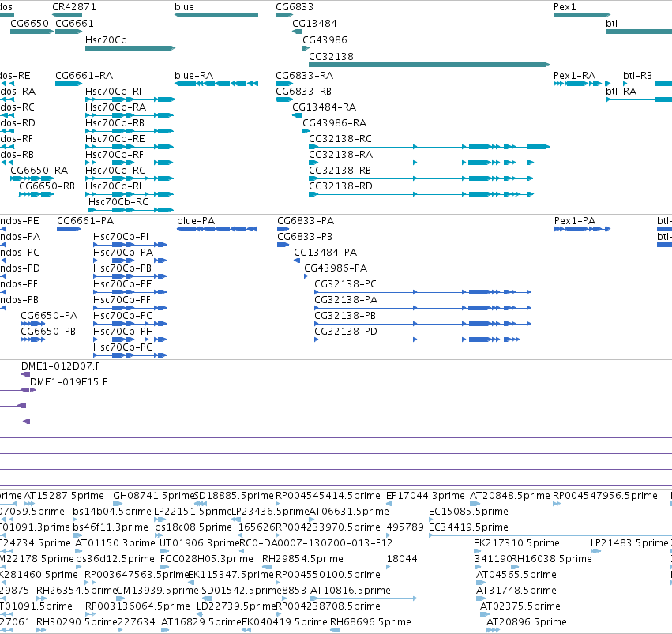This screenshot has height=634, width=672.
Task: Click the DME1-012D07.F feature label
Action: click(x=61, y=366)
